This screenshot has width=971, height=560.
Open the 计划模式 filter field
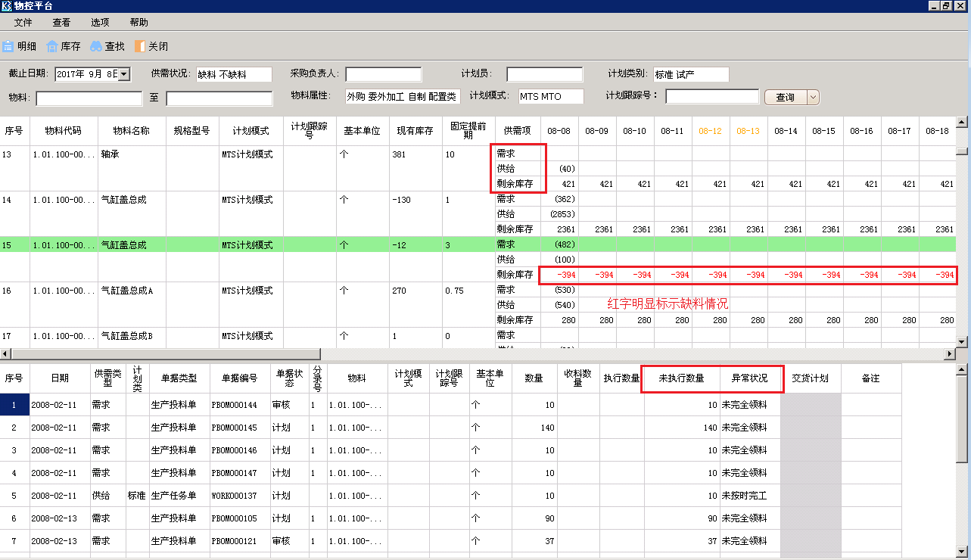(551, 96)
